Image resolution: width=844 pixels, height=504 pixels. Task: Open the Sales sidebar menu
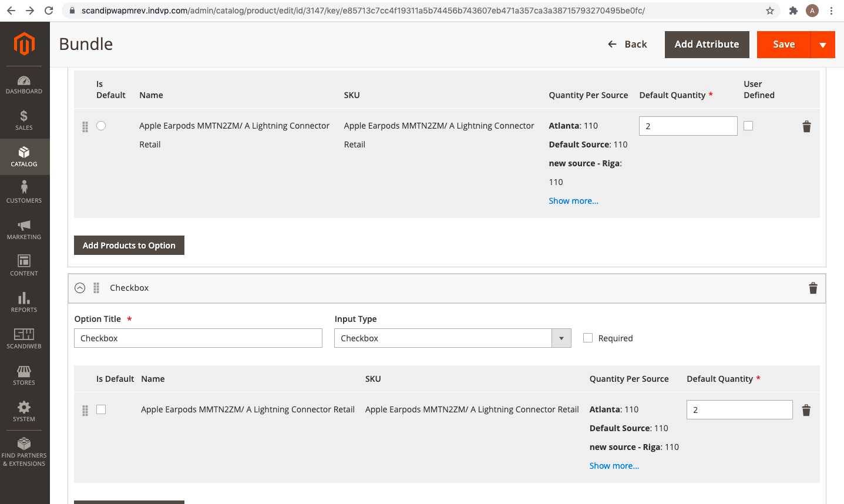point(24,120)
